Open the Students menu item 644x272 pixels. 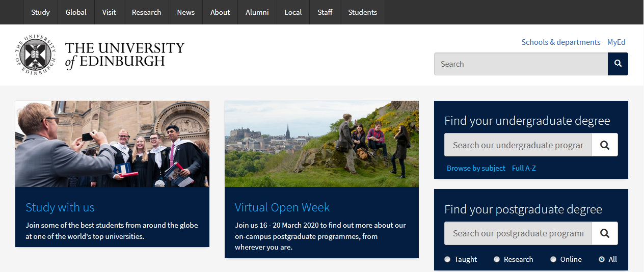tap(363, 12)
